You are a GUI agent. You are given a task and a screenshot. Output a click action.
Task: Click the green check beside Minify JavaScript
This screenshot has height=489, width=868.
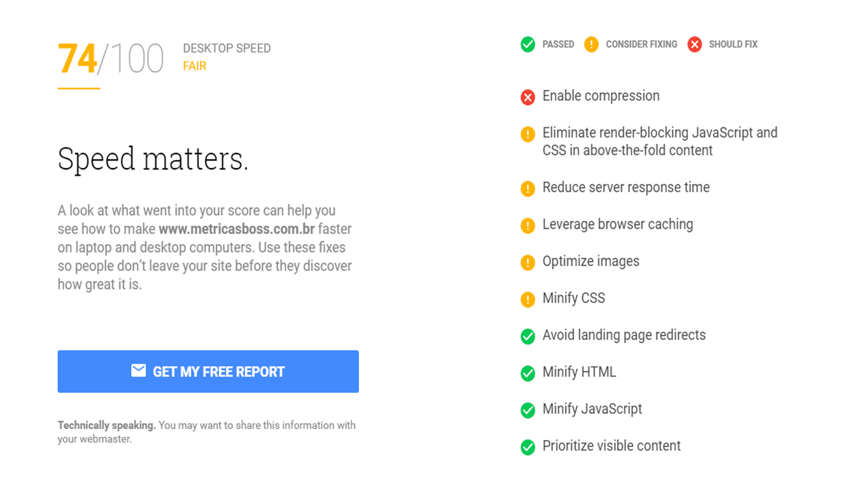[x=528, y=410]
